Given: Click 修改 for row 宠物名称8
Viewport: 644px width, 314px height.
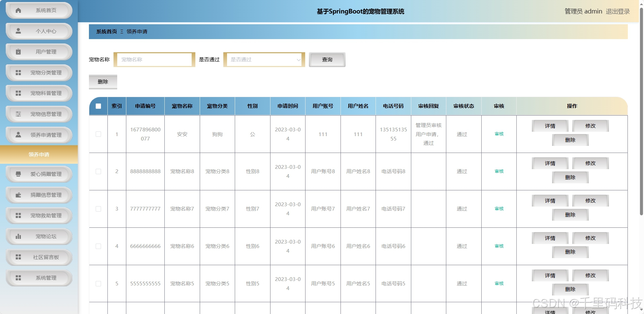Looking at the screenshot, I should (590, 163).
